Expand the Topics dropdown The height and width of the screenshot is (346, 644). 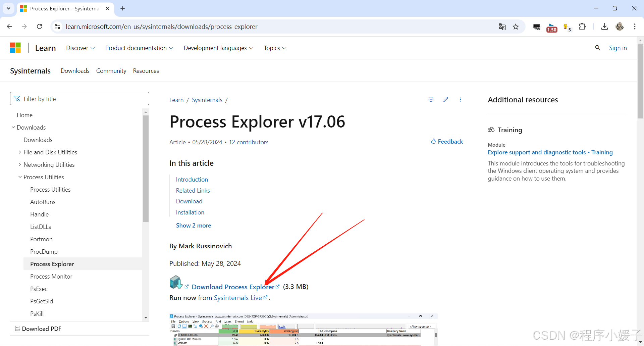click(275, 48)
